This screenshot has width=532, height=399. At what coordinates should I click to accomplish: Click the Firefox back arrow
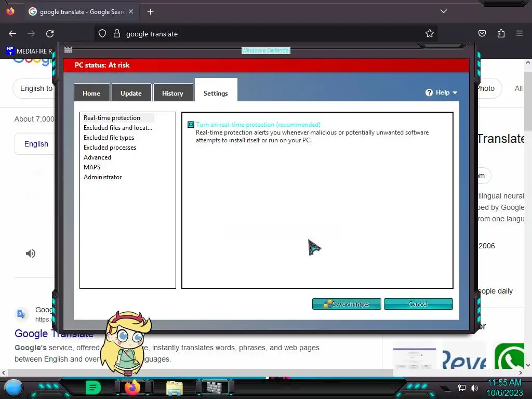12,34
